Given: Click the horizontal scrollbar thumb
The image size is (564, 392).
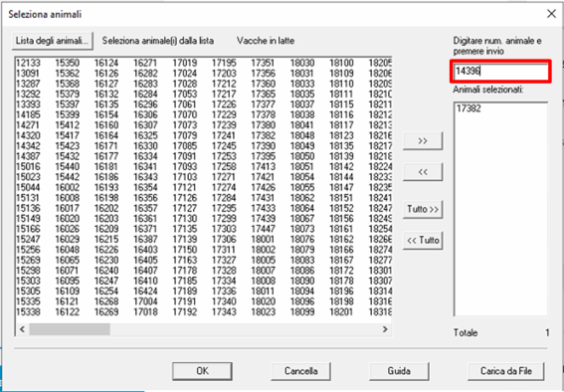Looking at the screenshot, I should [70, 329].
